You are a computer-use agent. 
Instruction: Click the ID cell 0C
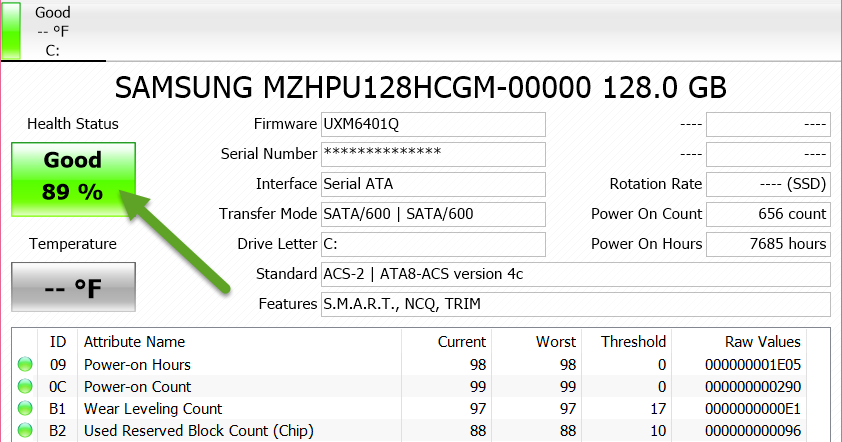click(57, 387)
